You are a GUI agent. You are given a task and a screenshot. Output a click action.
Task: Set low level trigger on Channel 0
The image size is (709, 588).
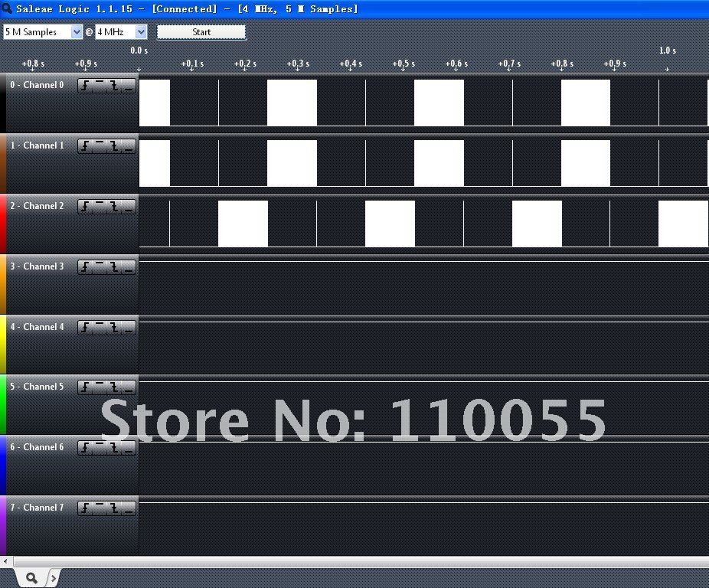click(129, 86)
